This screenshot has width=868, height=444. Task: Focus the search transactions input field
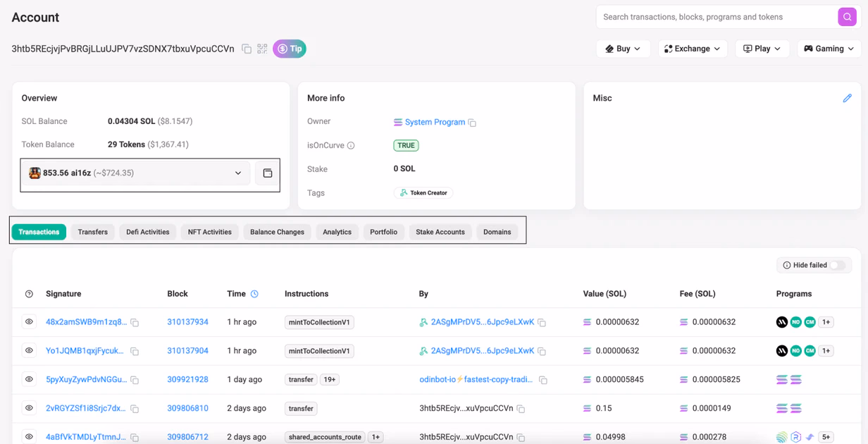pyautogui.click(x=717, y=17)
